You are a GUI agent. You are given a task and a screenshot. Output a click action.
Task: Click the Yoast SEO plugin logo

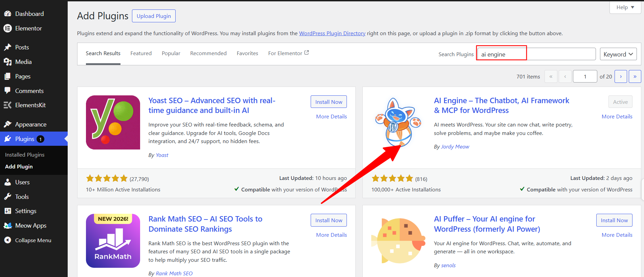[113, 122]
